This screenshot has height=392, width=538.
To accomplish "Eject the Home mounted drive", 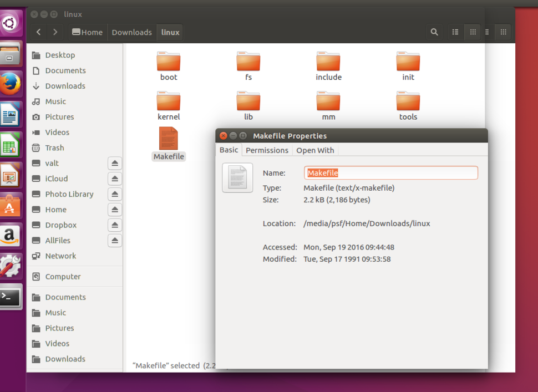I will point(115,210).
